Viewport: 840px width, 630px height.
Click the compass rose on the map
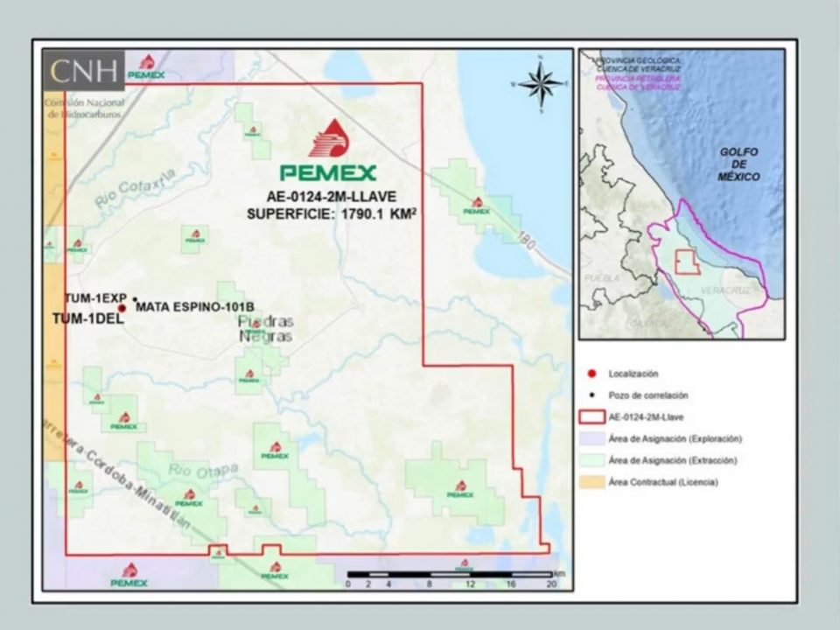click(541, 84)
